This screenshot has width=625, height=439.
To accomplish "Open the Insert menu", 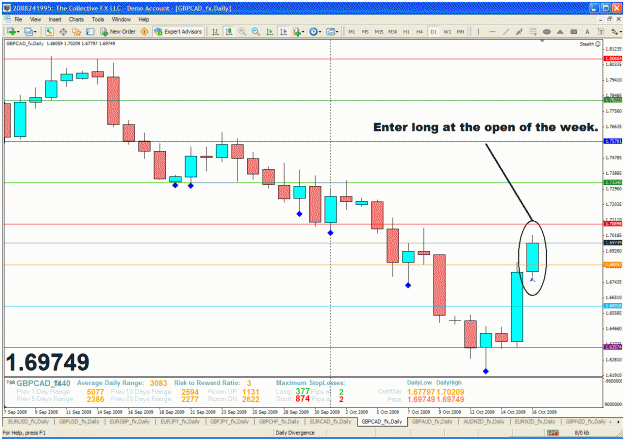I will point(55,19).
